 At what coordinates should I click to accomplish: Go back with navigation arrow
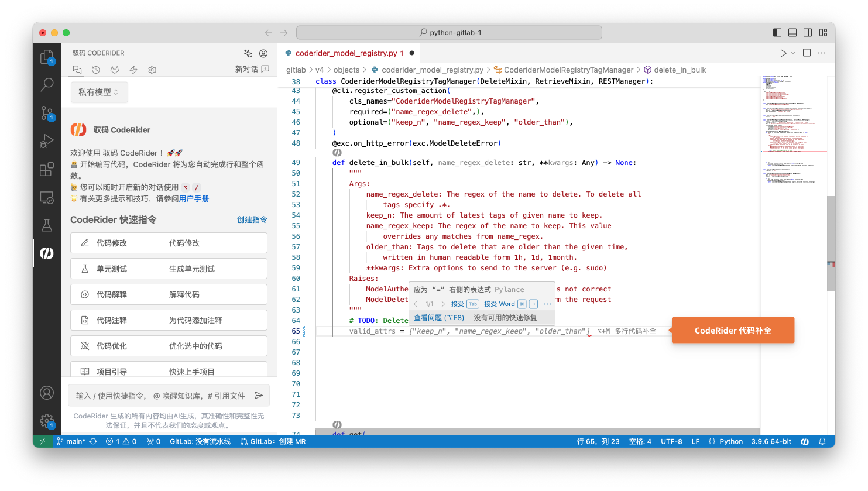269,33
